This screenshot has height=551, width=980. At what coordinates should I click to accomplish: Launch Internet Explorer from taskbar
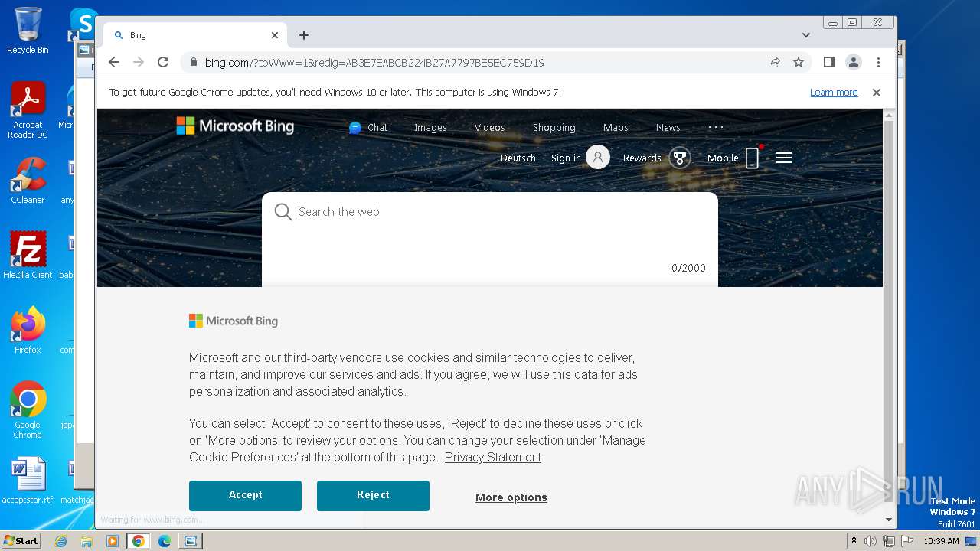[x=60, y=541]
